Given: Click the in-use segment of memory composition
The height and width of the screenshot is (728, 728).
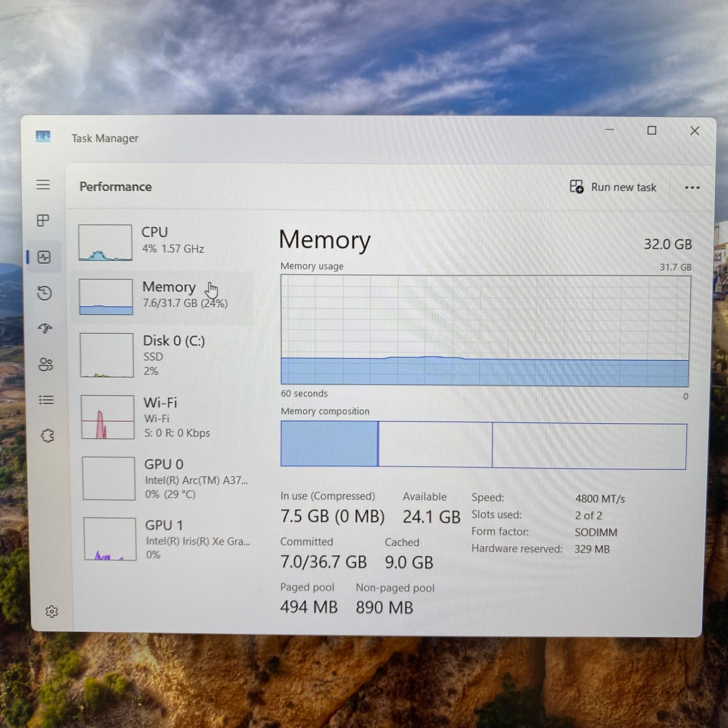Looking at the screenshot, I should tap(329, 444).
